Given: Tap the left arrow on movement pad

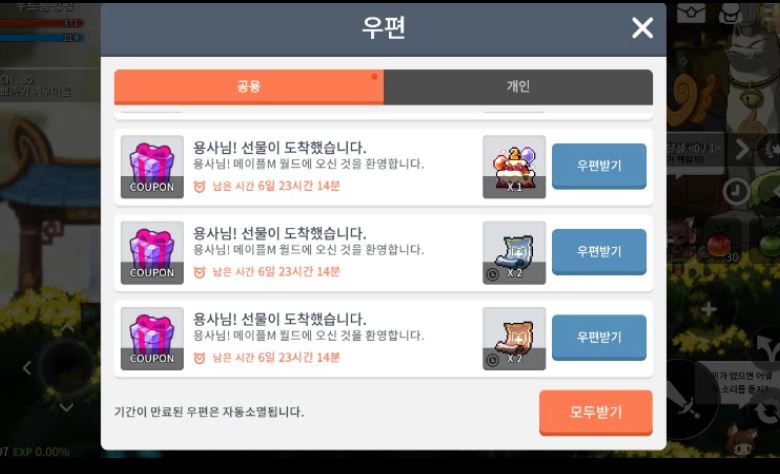Looking at the screenshot, I should (27, 368).
